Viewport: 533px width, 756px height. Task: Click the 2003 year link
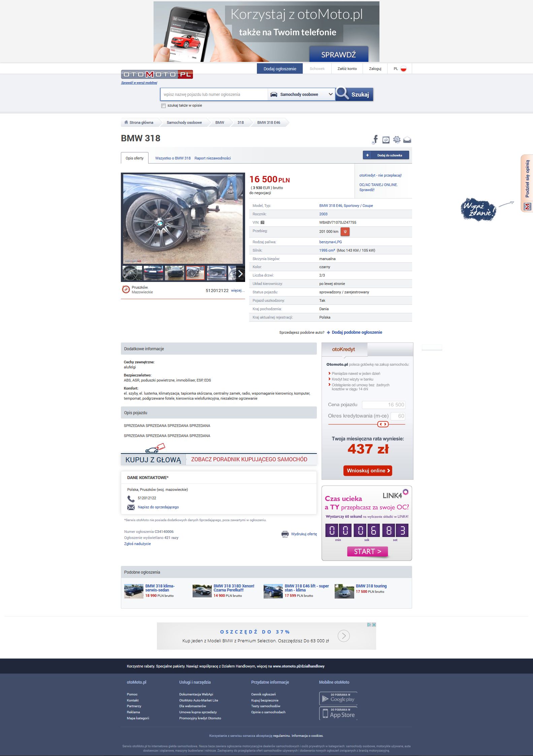pyautogui.click(x=323, y=214)
